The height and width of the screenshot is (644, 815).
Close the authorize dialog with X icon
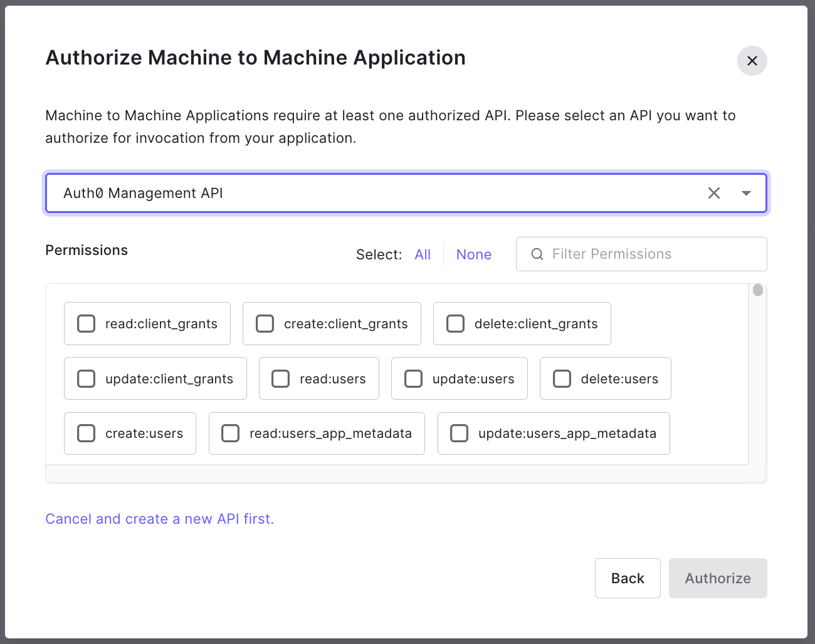(752, 61)
